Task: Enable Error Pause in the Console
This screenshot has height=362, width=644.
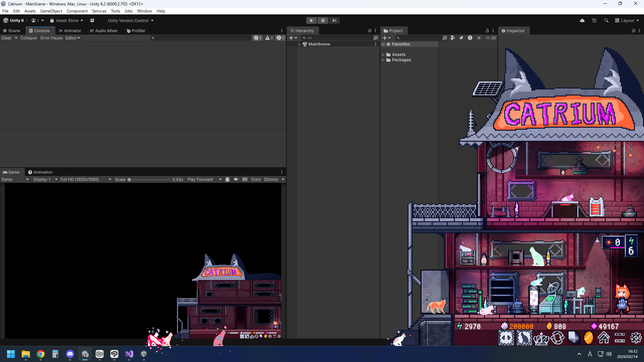Action: (51, 38)
